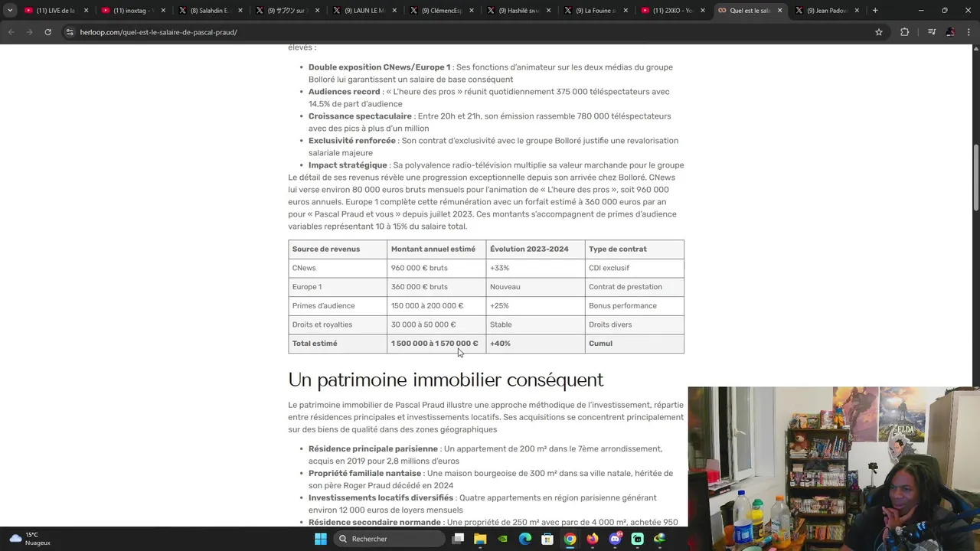The height and width of the screenshot is (551, 980).
Task: Open the Chrome three-dot menu
Action: coord(969,32)
